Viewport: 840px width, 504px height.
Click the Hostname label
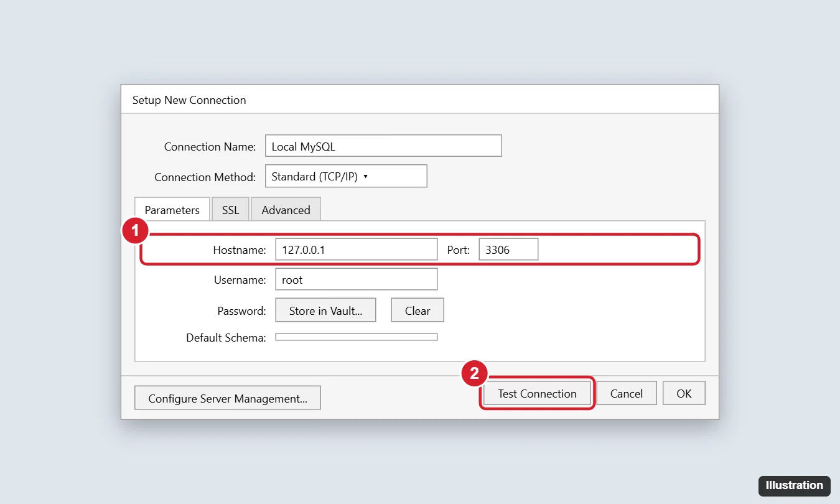(x=240, y=250)
